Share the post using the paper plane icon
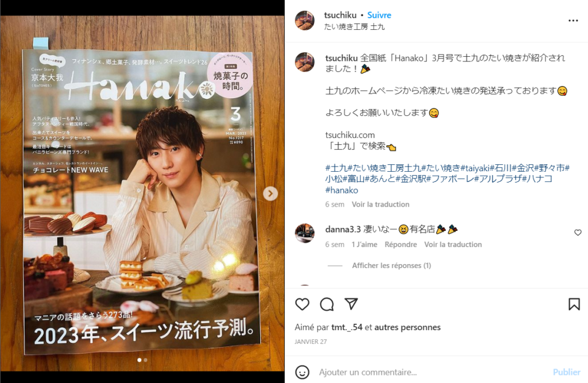Image resolution: width=588 pixels, height=383 pixels. (351, 304)
